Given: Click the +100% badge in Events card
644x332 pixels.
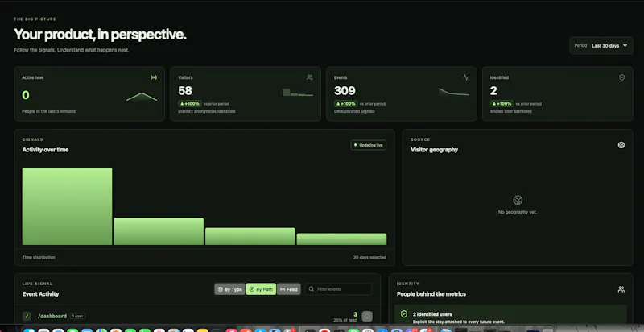Looking at the screenshot, I should pos(346,104).
